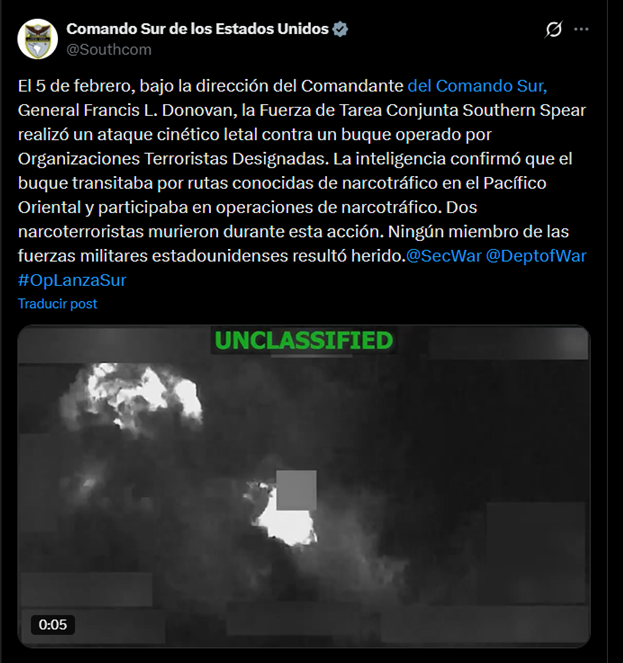
Task: Open the @DeptofWar mention
Action: coord(536,256)
